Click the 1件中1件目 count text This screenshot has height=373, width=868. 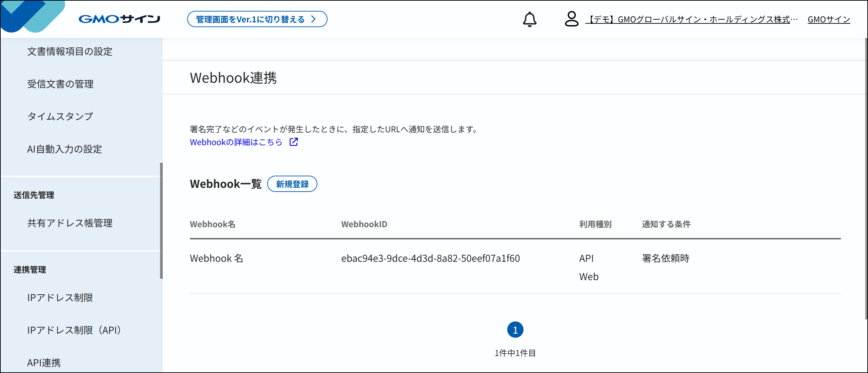(x=515, y=353)
